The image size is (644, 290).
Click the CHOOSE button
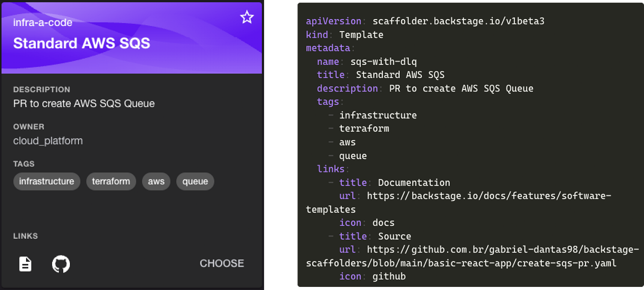(x=222, y=263)
